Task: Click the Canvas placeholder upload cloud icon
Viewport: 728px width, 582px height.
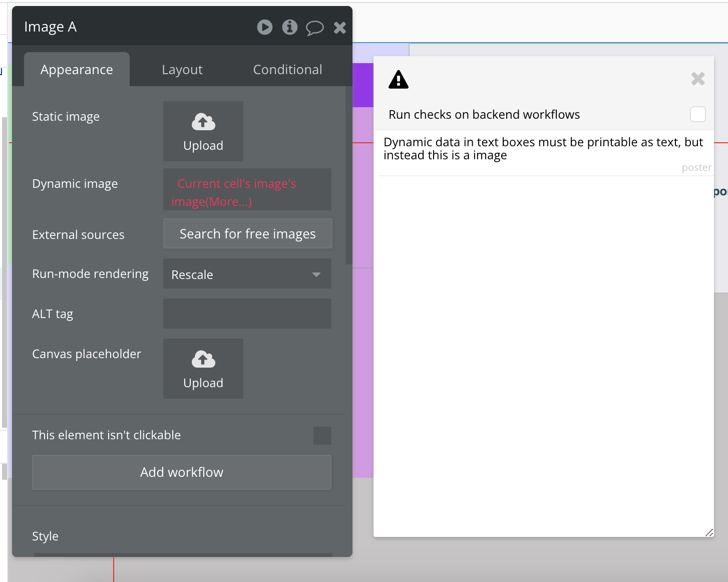Action: [x=203, y=359]
